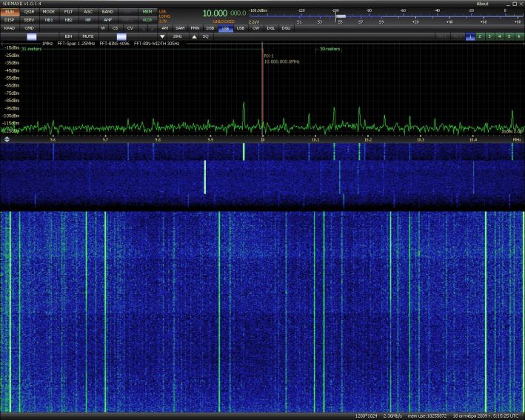Click the left volume slider handle

point(32,36)
